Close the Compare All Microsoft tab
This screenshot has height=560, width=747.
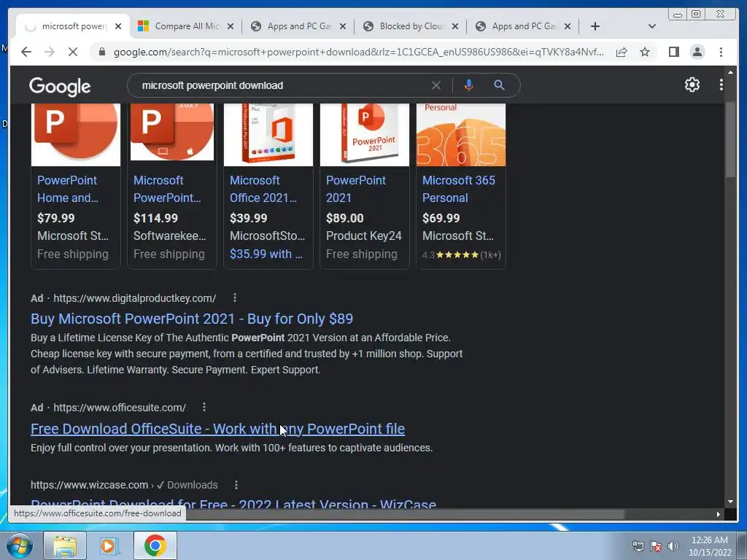click(230, 26)
